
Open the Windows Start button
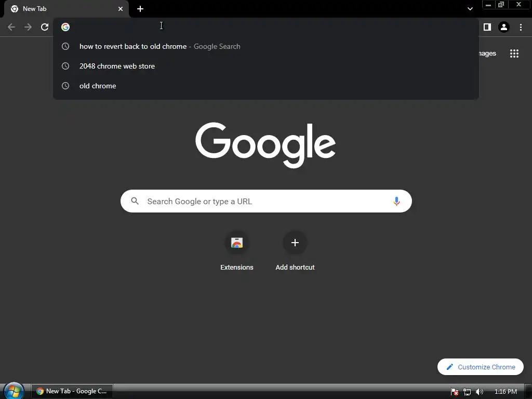pyautogui.click(x=14, y=391)
